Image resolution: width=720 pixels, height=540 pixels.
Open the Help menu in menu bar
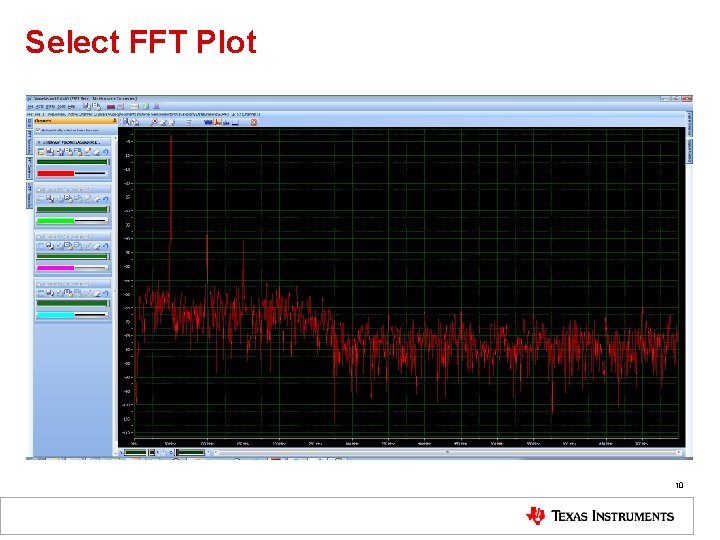[x=71, y=107]
